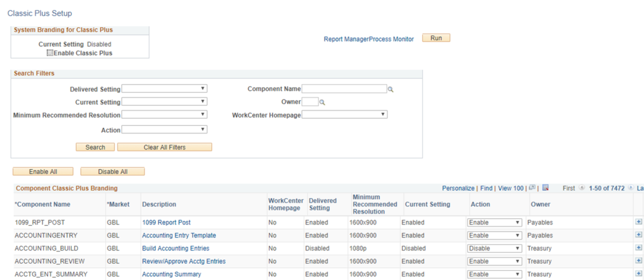644x280 pixels.
Task: Open the Delivered Setting dropdown
Action: (164, 89)
